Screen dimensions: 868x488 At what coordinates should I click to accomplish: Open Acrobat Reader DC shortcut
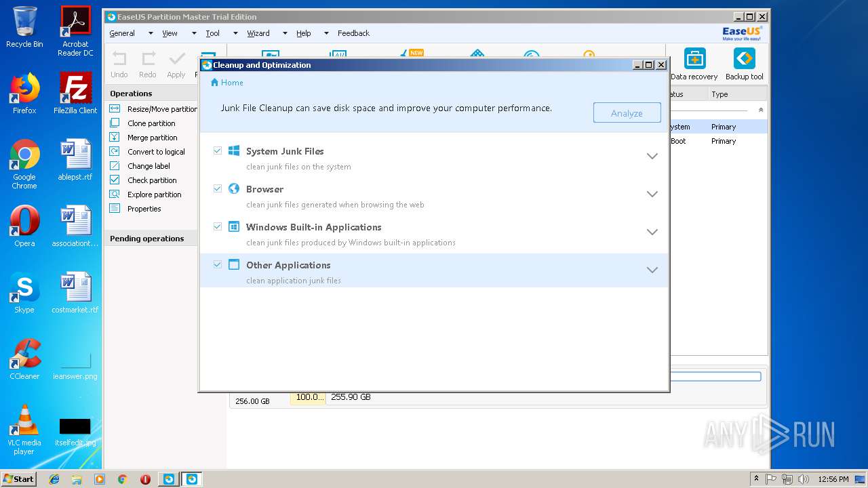[x=75, y=31]
